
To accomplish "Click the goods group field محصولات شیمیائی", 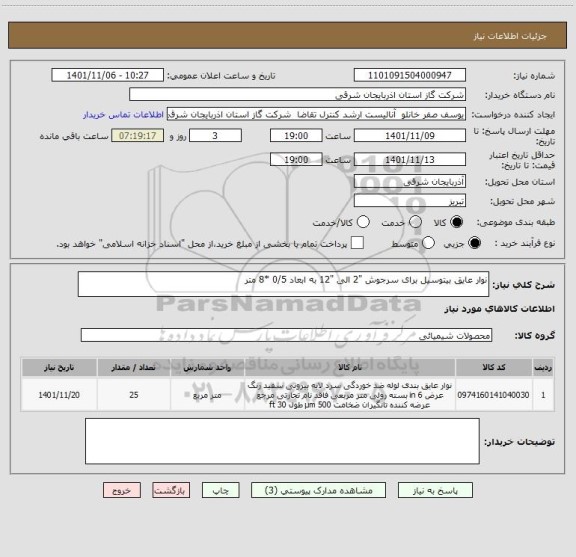I will pos(286,335).
